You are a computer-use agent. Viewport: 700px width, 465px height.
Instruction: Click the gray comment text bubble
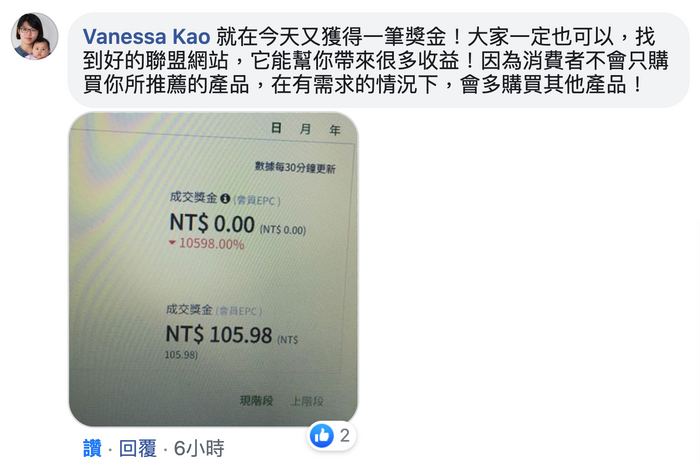379,60
